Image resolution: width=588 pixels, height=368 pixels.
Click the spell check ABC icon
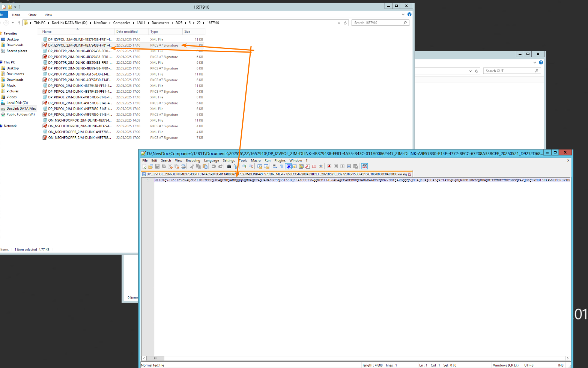click(x=364, y=166)
